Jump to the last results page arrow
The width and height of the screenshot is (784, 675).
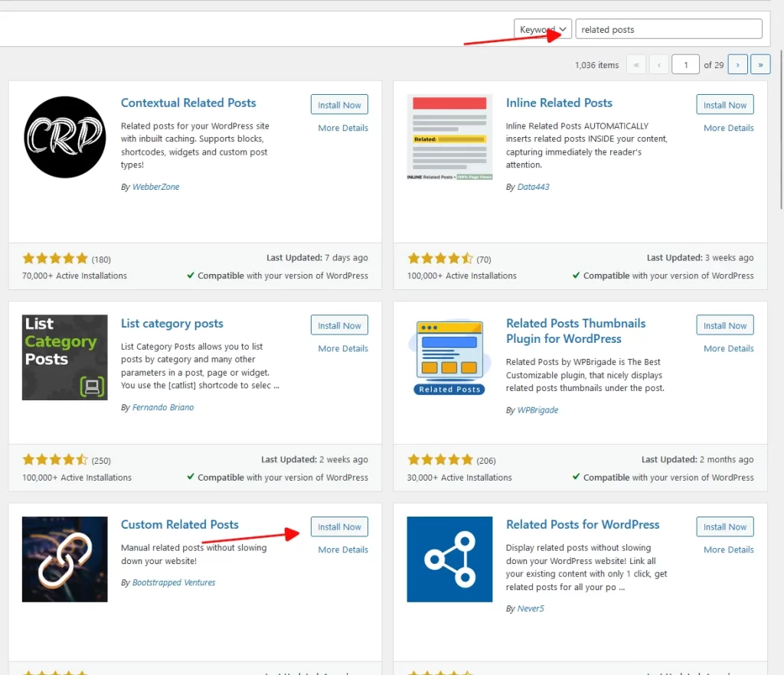760,64
